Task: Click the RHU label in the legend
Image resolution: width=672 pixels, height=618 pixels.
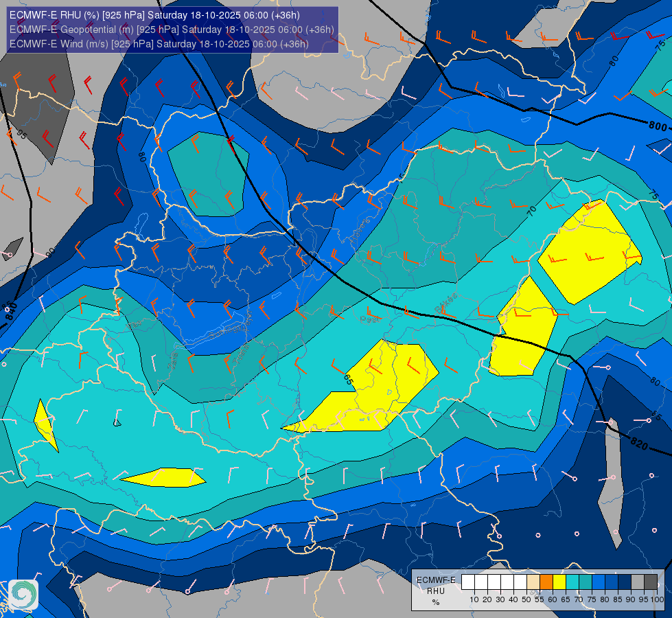Action: click(436, 591)
